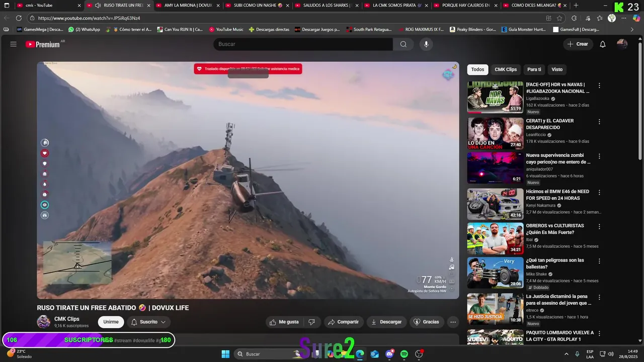Click the search magnifier button
Image resolution: width=644 pixels, height=362 pixels.
click(x=404, y=44)
